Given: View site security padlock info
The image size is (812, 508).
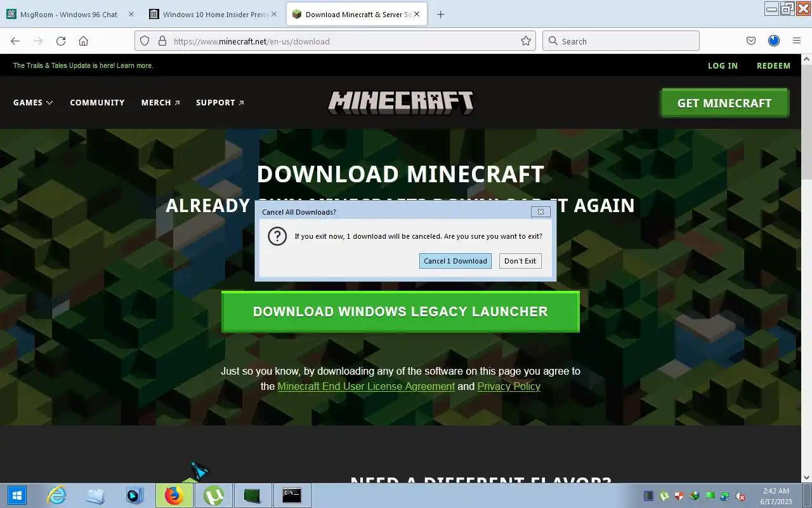Looking at the screenshot, I should tap(162, 41).
